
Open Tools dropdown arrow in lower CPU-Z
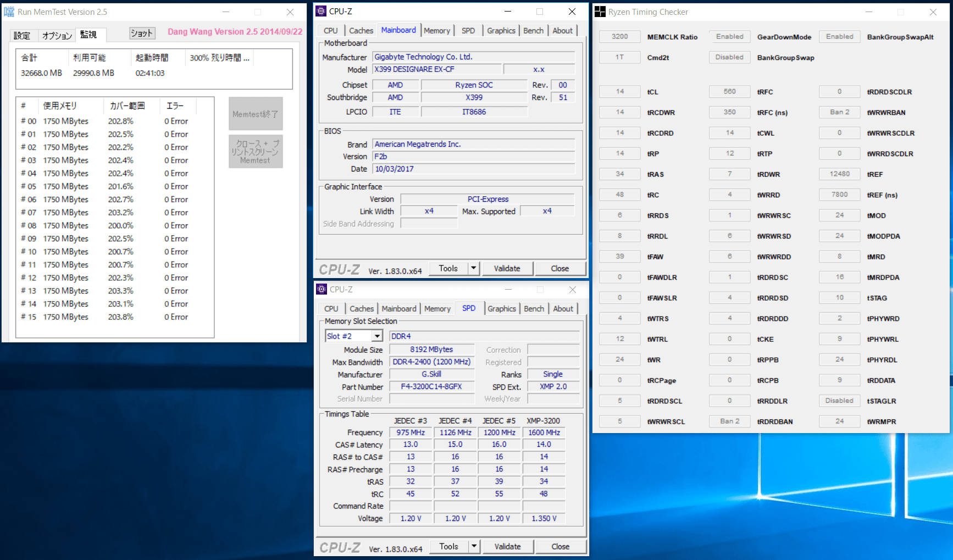tap(474, 546)
